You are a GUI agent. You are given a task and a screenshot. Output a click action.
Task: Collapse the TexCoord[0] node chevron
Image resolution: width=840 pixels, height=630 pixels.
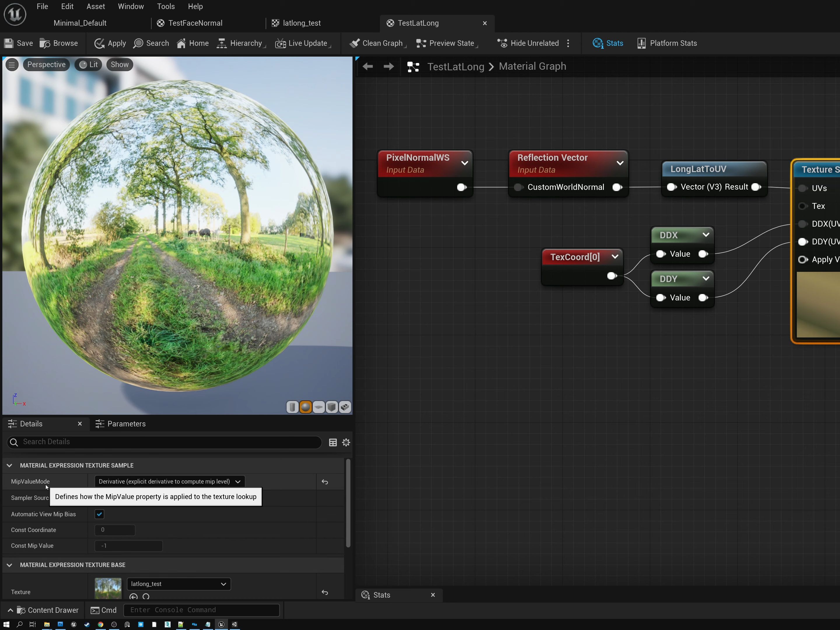click(615, 257)
